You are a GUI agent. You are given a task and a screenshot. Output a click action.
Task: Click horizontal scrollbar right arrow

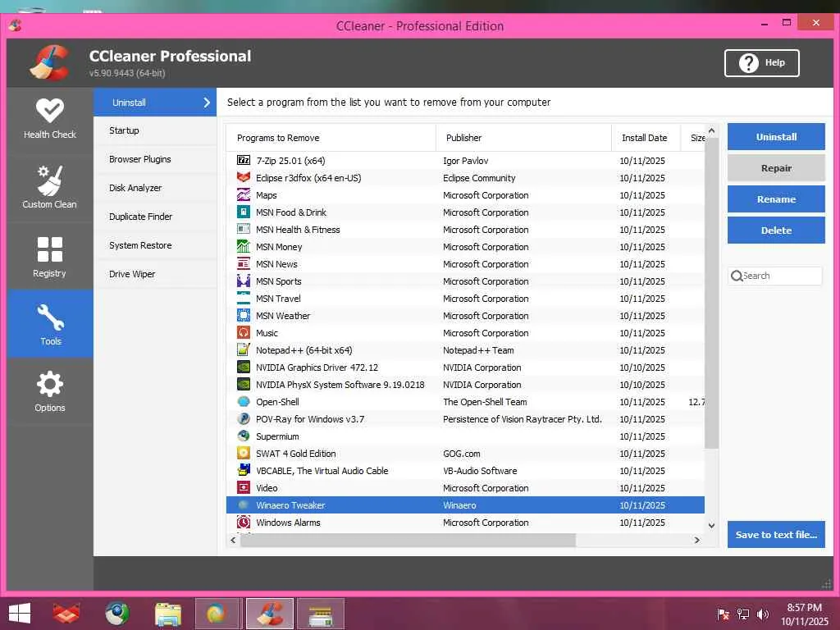697,540
